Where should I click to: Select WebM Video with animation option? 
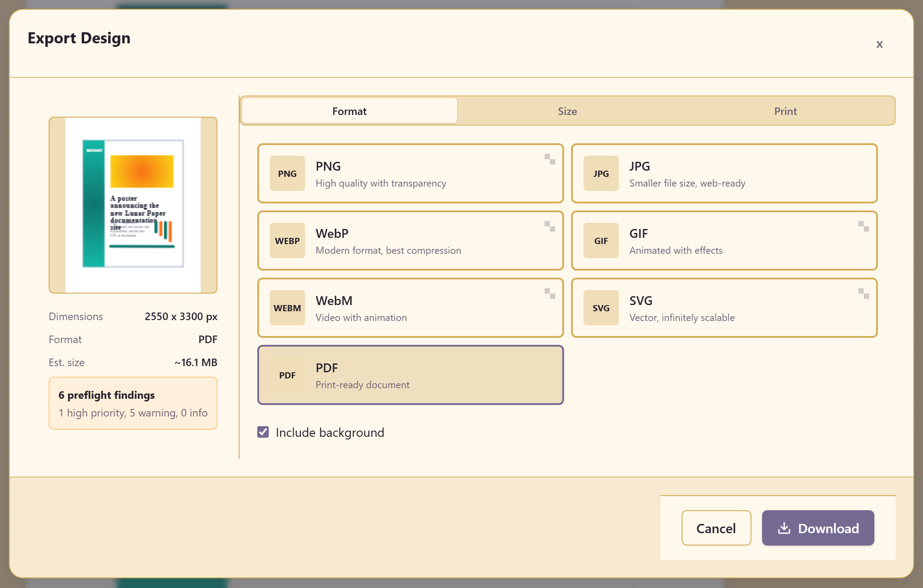[411, 308]
